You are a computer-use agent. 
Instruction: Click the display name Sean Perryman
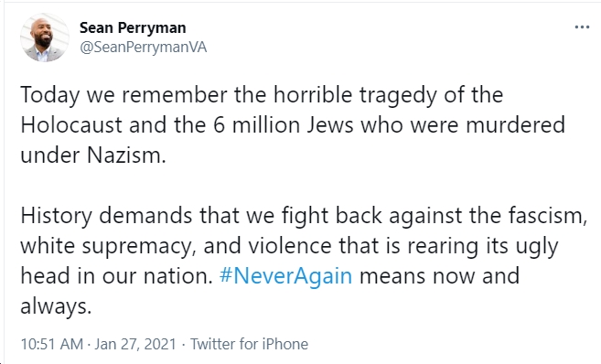133,28
